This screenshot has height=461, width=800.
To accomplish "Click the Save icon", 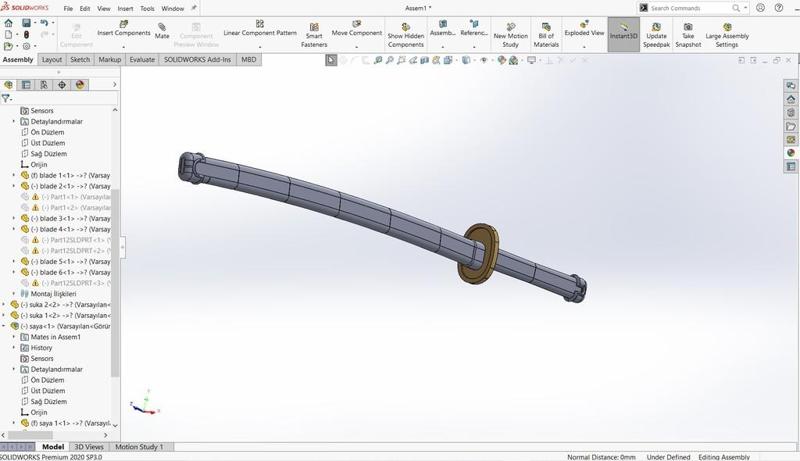I will (x=26, y=23).
